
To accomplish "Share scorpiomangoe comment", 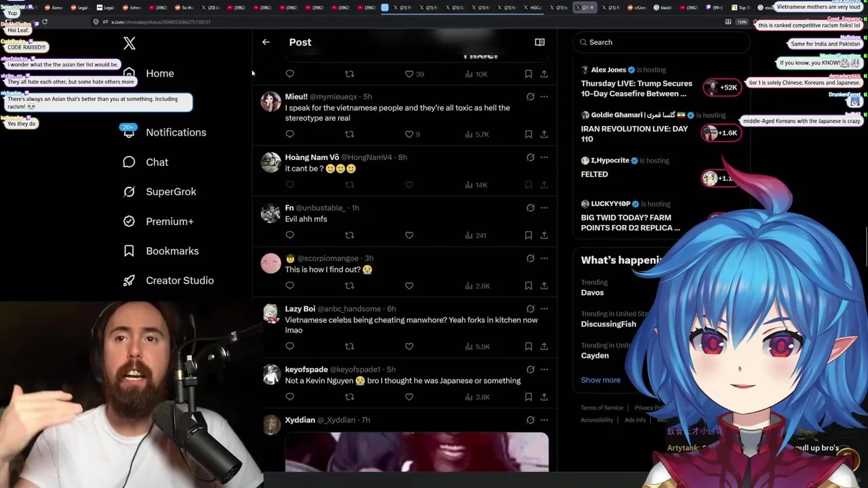I will 544,285.
